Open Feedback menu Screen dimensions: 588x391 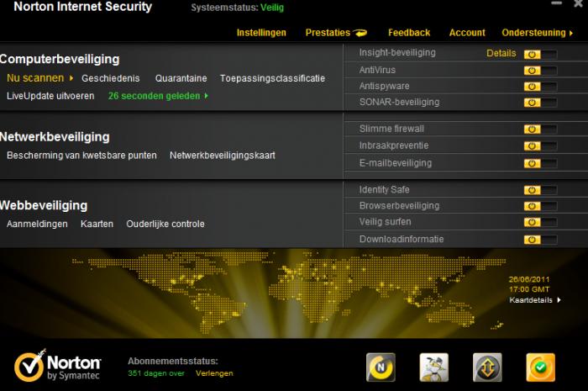409,33
